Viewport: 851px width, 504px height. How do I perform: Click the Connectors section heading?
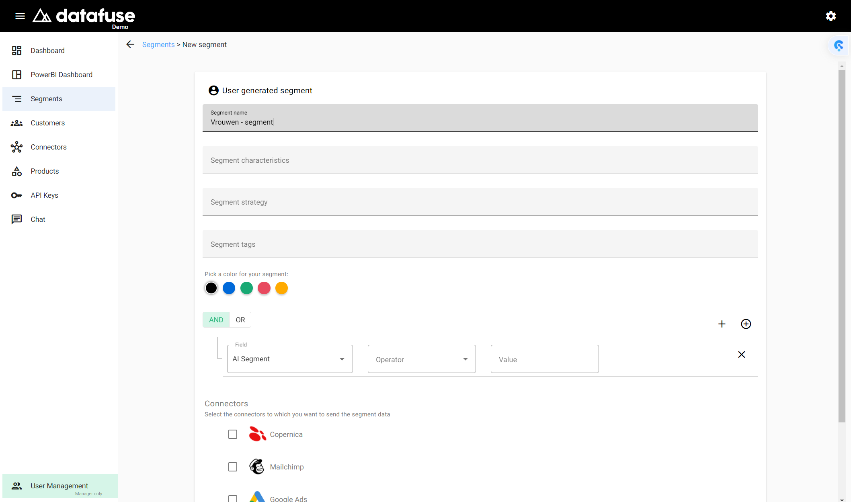pyautogui.click(x=226, y=404)
